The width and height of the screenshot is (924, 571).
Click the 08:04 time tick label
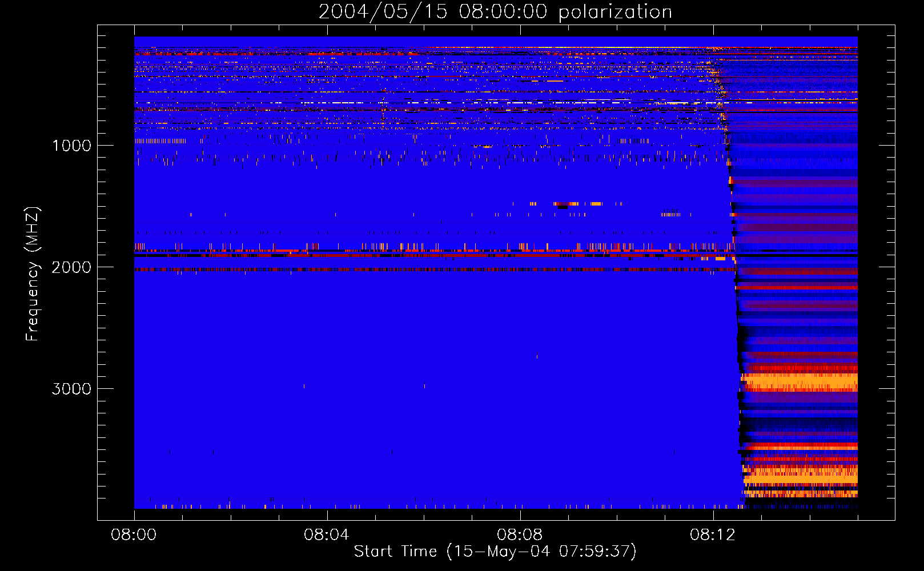click(327, 535)
